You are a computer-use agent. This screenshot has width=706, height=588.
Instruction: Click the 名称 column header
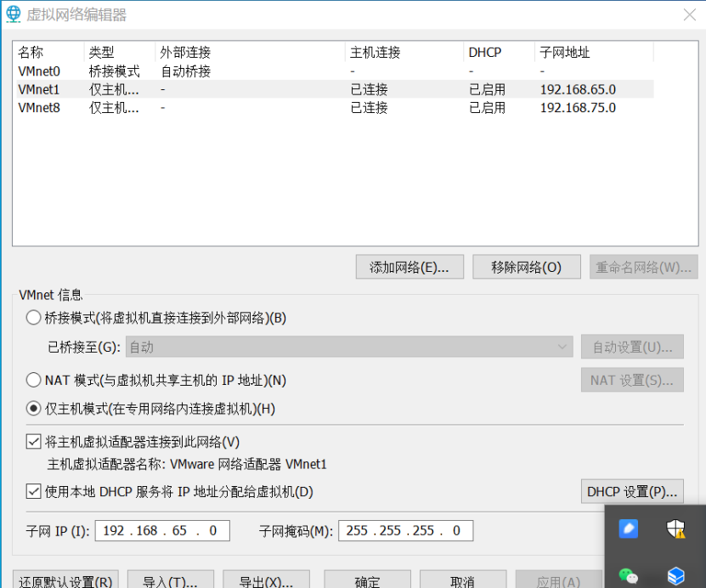pyautogui.click(x=49, y=52)
